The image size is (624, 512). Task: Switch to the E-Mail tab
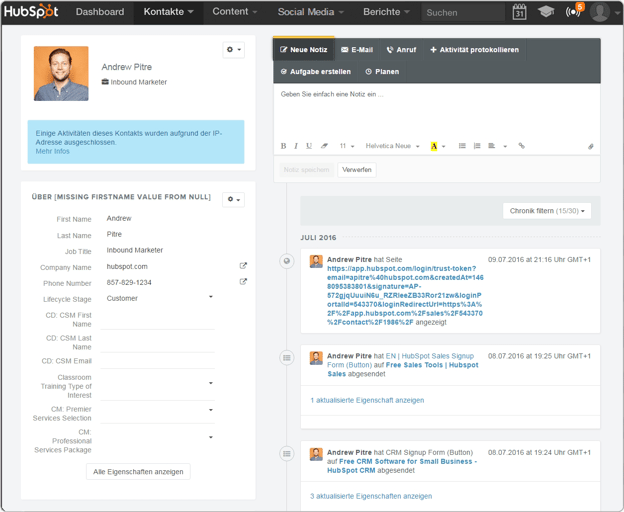tap(357, 50)
